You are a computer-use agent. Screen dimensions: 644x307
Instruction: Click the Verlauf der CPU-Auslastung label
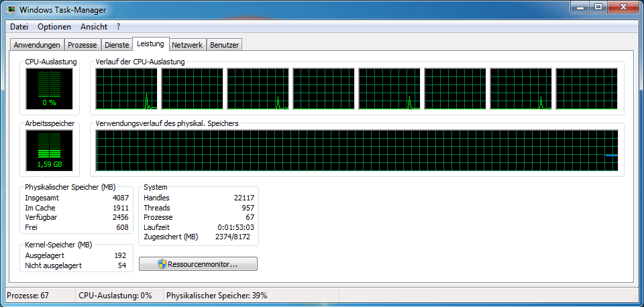[140, 62]
